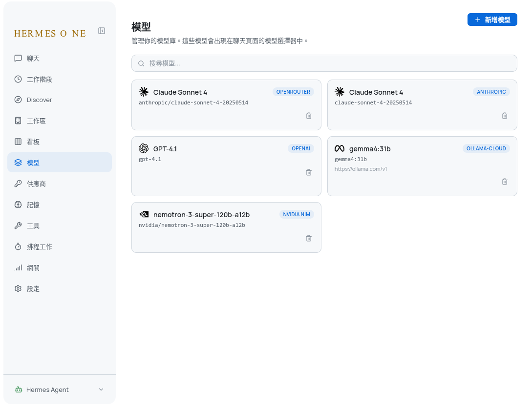Delete the OpenRouter Claude Sonnet 4 model

309,116
